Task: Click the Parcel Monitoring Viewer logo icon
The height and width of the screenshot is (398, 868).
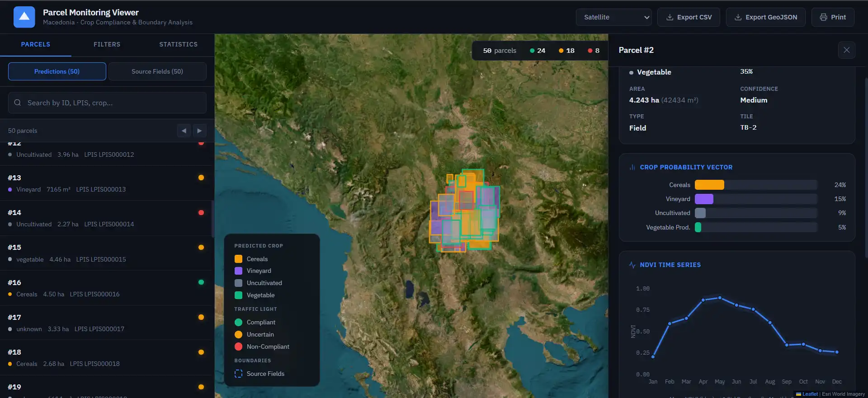Action: point(24,17)
